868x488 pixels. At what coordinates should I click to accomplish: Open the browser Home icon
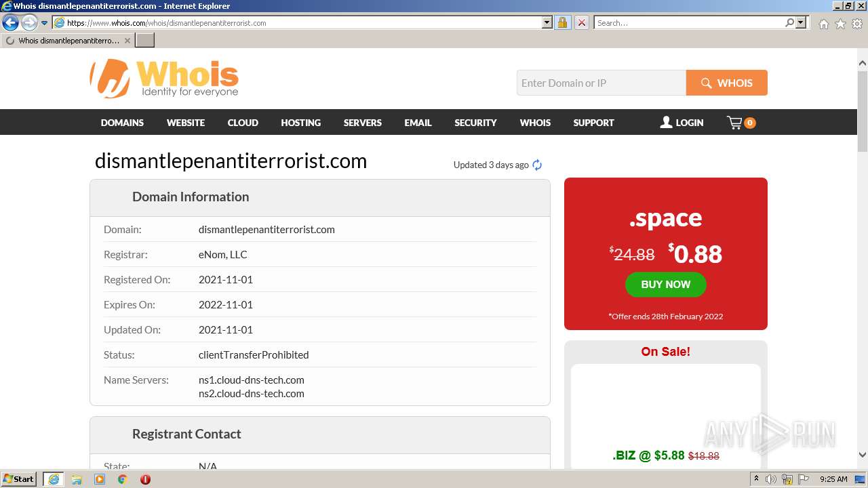[823, 24]
